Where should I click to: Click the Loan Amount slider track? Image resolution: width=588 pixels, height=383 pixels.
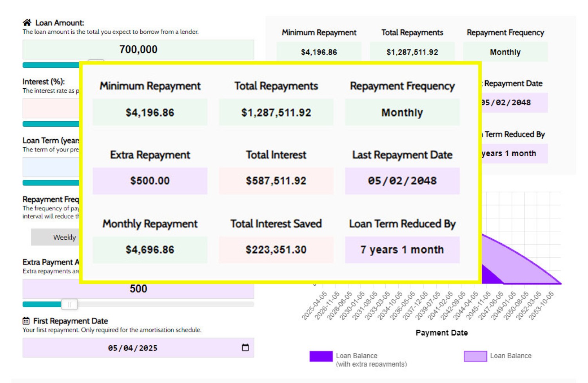[51, 65]
